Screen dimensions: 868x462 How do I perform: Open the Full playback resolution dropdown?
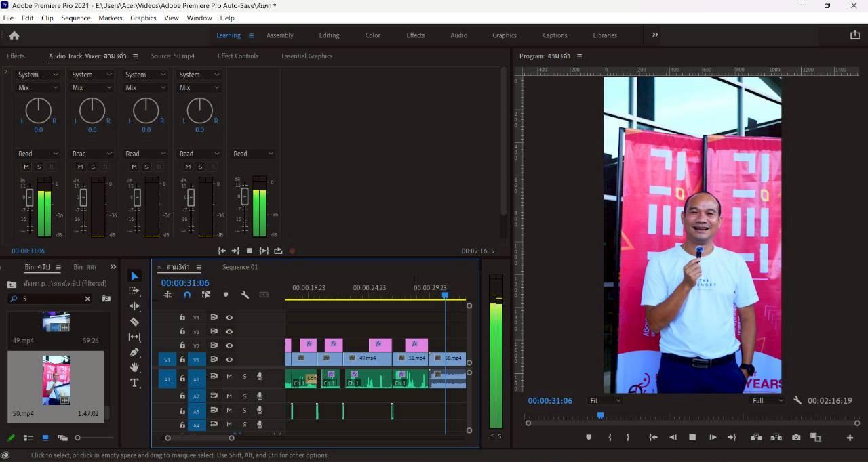pos(767,400)
